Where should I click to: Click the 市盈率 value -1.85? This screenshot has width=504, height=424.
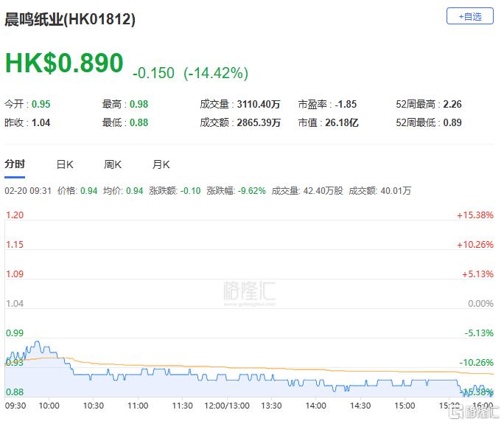(346, 104)
